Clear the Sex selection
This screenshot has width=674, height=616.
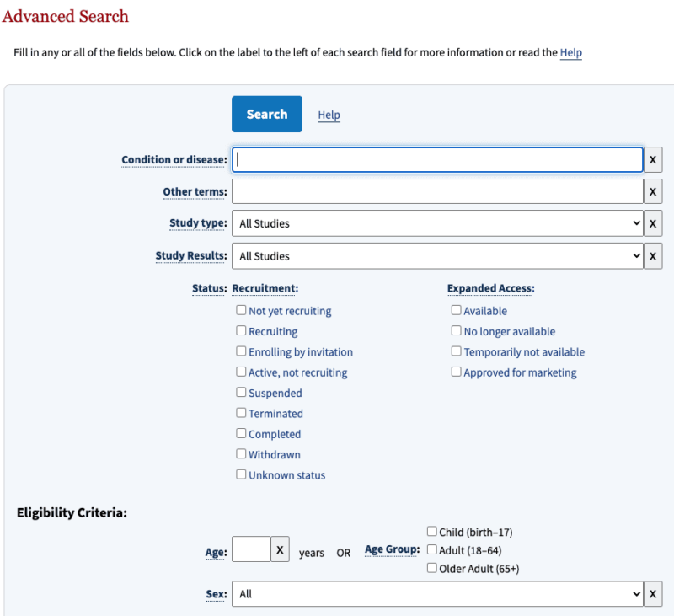653,593
